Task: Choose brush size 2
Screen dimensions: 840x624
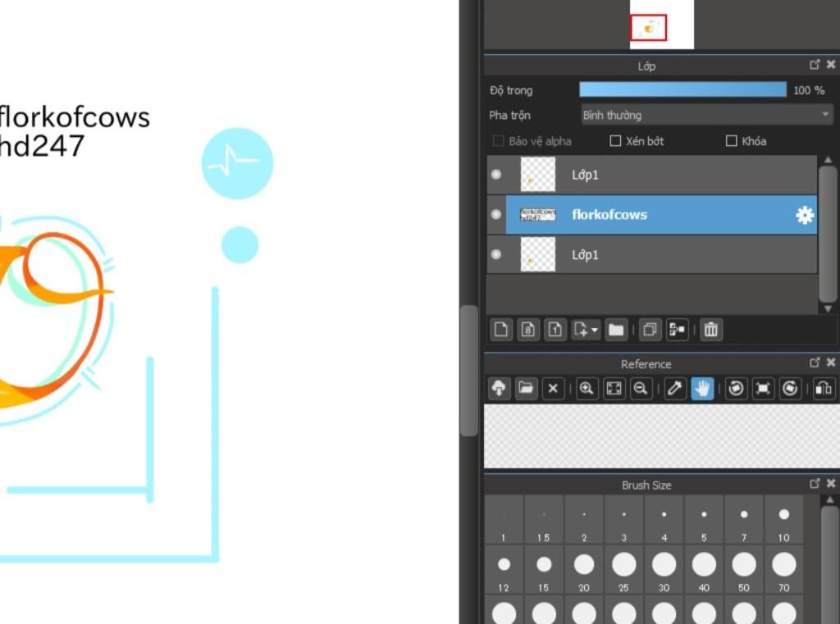Action: point(584,521)
